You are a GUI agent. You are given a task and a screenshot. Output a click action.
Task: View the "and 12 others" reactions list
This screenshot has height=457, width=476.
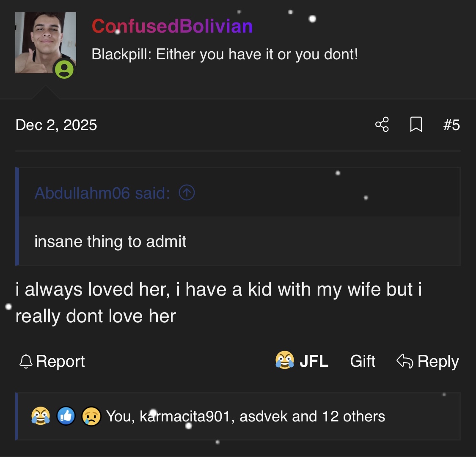338,416
